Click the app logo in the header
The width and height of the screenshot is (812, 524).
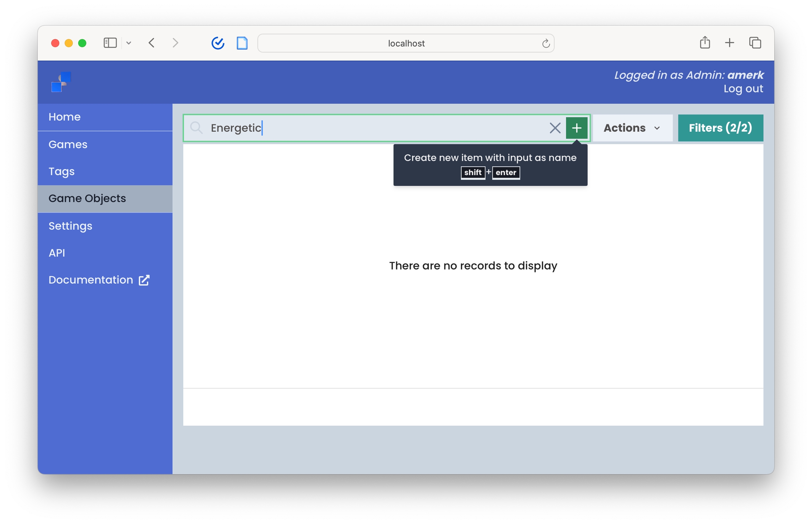pos(61,82)
